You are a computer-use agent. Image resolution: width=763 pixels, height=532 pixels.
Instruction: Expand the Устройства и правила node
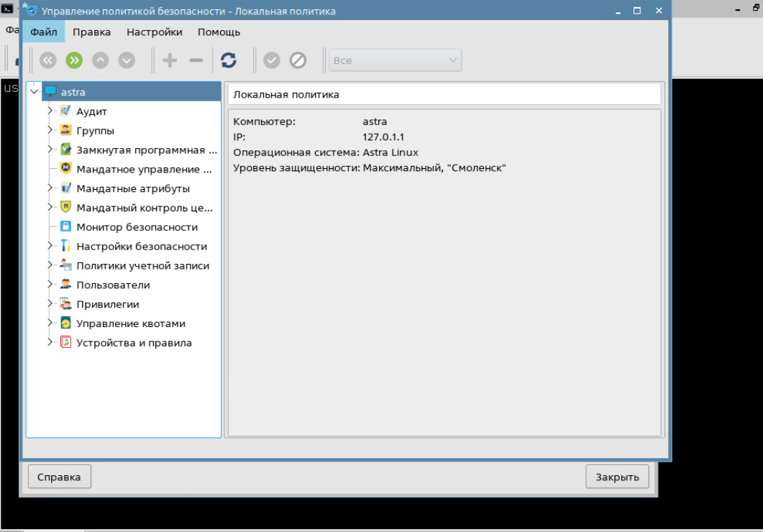[x=50, y=342]
